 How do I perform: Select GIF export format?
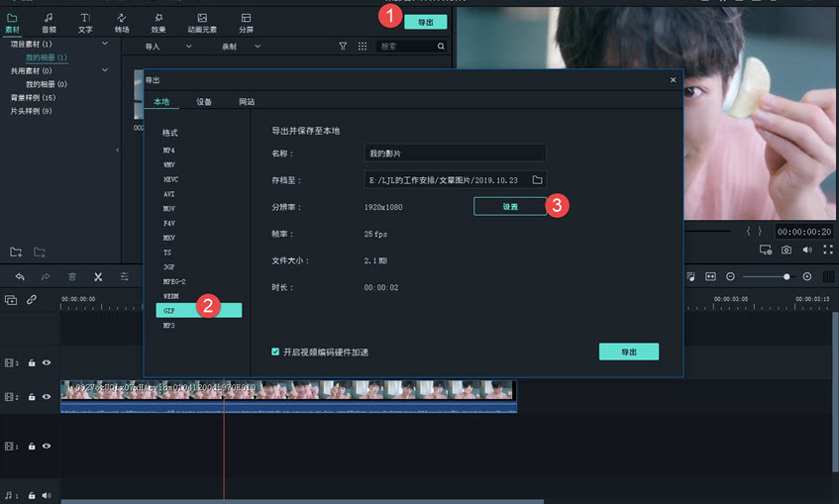point(198,310)
